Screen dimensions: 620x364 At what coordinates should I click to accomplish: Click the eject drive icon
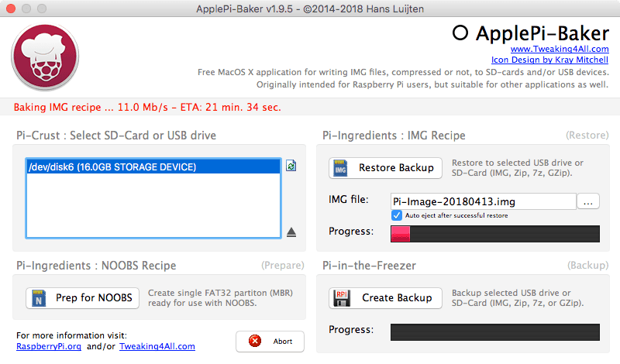(291, 232)
